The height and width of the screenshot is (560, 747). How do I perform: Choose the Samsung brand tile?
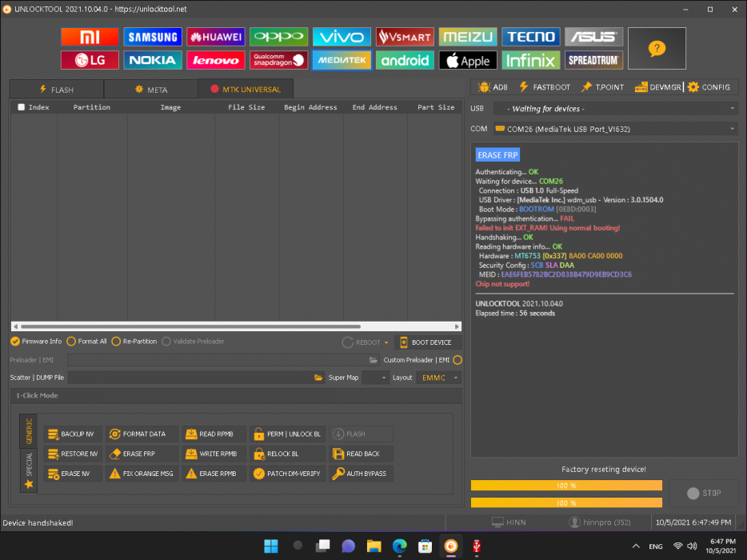[153, 37]
